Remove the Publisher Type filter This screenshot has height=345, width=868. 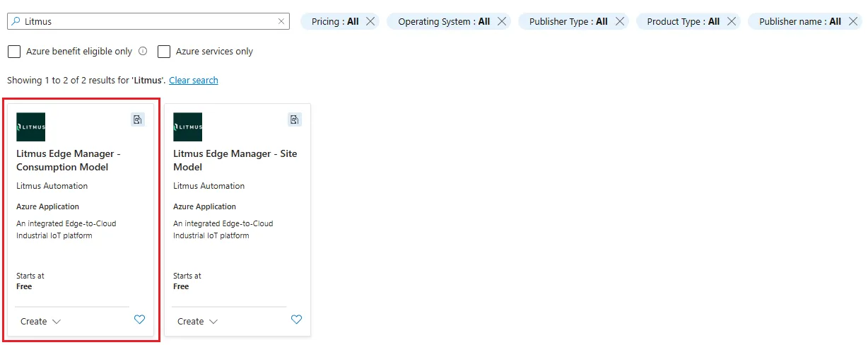pyautogui.click(x=620, y=21)
